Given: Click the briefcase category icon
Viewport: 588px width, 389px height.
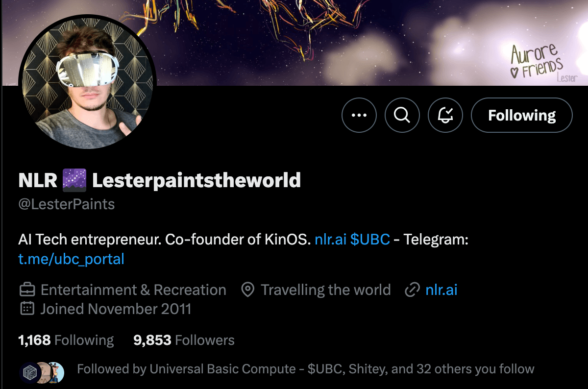Looking at the screenshot, I should pyautogui.click(x=27, y=290).
